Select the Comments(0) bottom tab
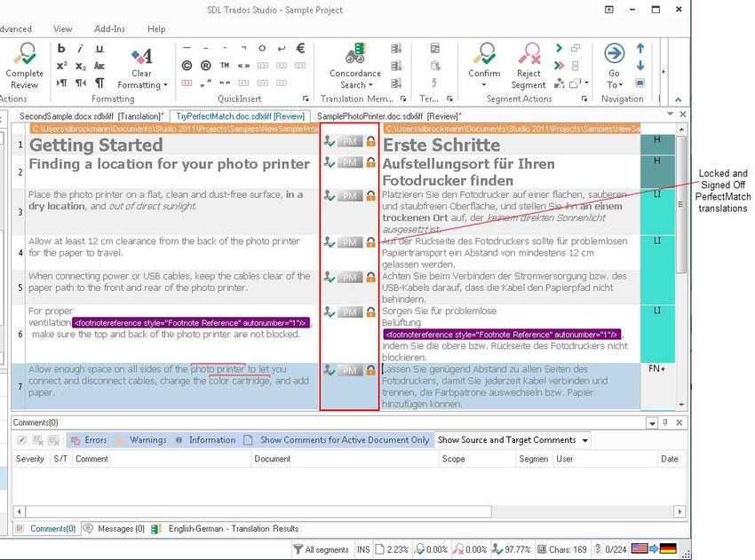This screenshot has height=560, width=755. coord(46,529)
